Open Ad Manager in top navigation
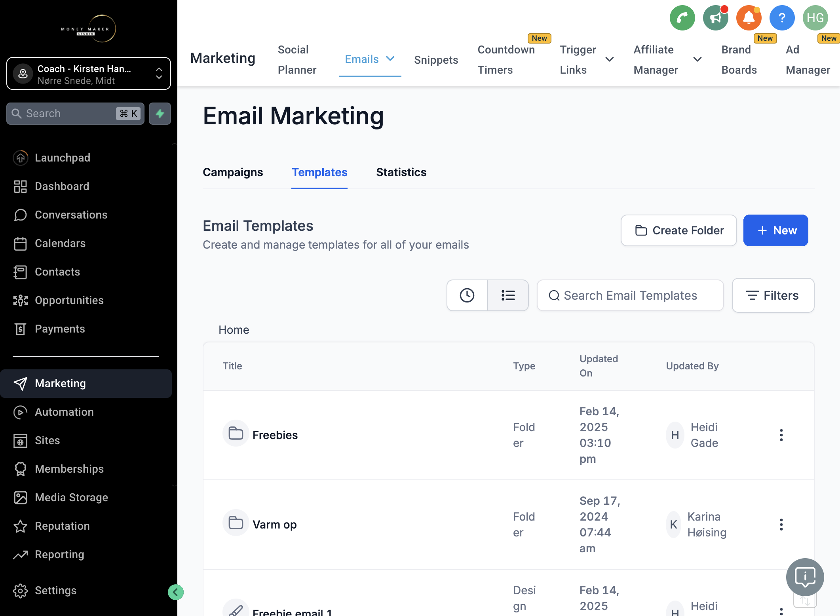The height and width of the screenshot is (616, 840). click(x=808, y=59)
